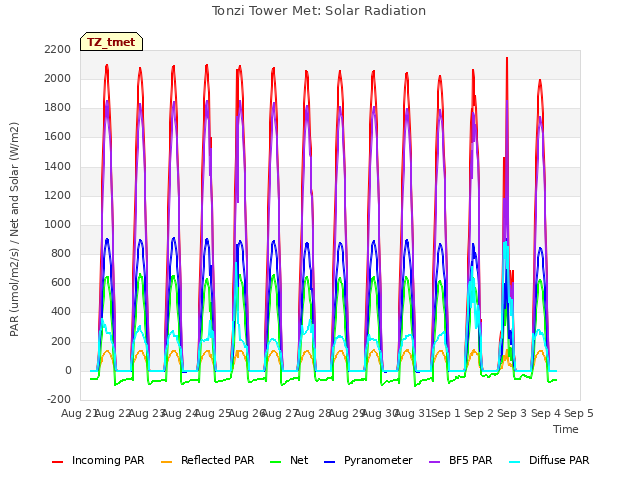The height and width of the screenshot is (480, 640).
Task: Click the 1400 y-axis tick label
Action: tap(58, 166)
